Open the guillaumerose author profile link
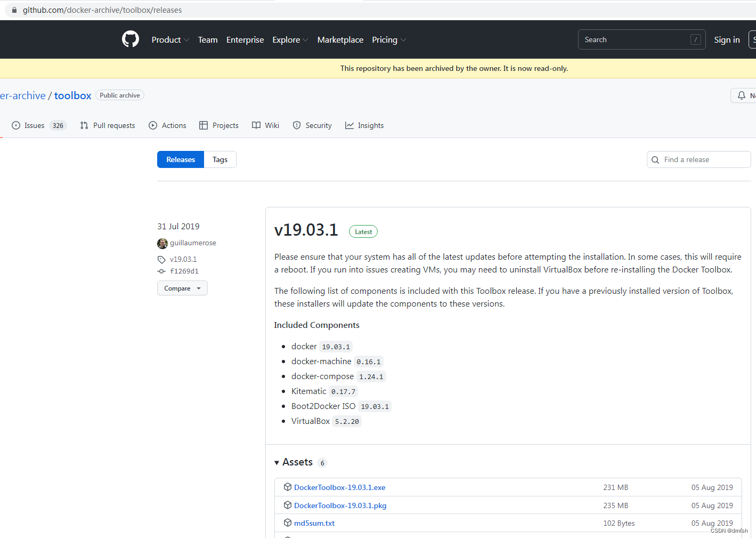Image resolution: width=756 pixels, height=538 pixels. [193, 243]
